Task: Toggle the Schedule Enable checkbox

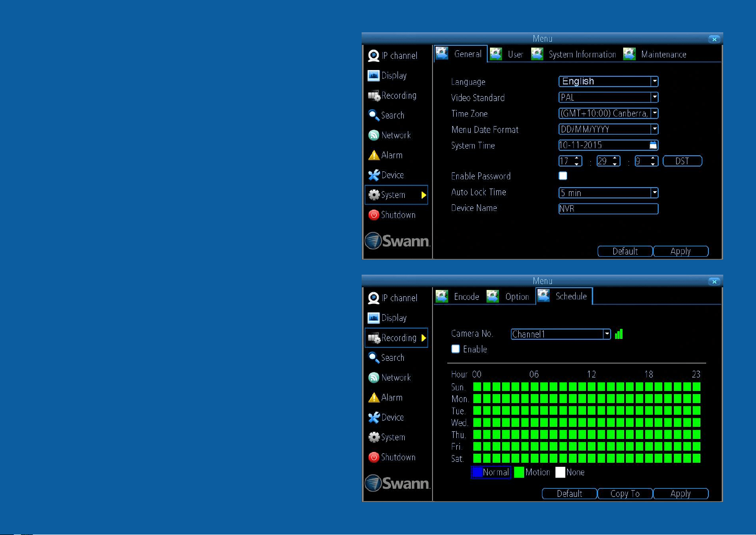Action: click(455, 349)
